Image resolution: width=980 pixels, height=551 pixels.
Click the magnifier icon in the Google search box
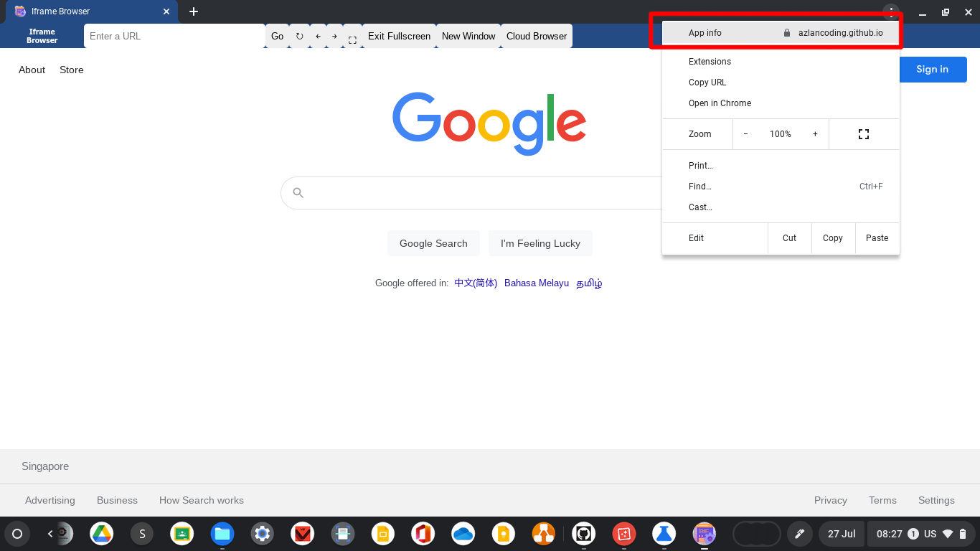click(298, 193)
